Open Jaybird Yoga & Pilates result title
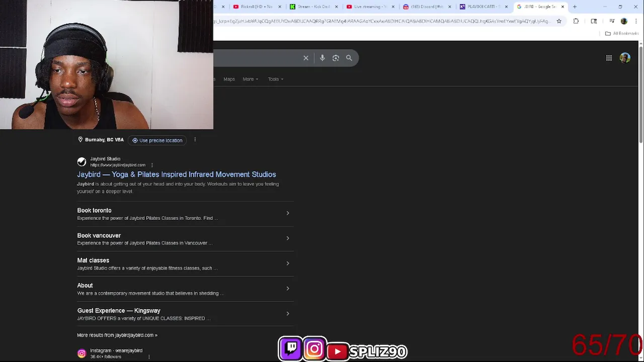 (x=177, y=174)
